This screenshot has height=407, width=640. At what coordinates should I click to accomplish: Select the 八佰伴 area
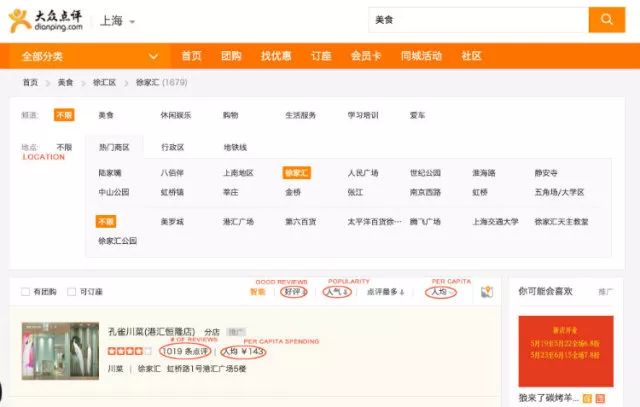(x=172, y=173)
